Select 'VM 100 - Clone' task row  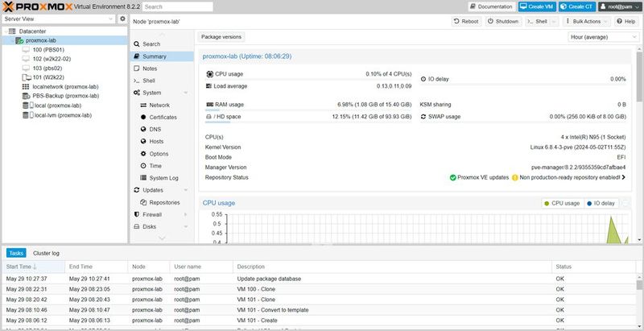(319, 289)
